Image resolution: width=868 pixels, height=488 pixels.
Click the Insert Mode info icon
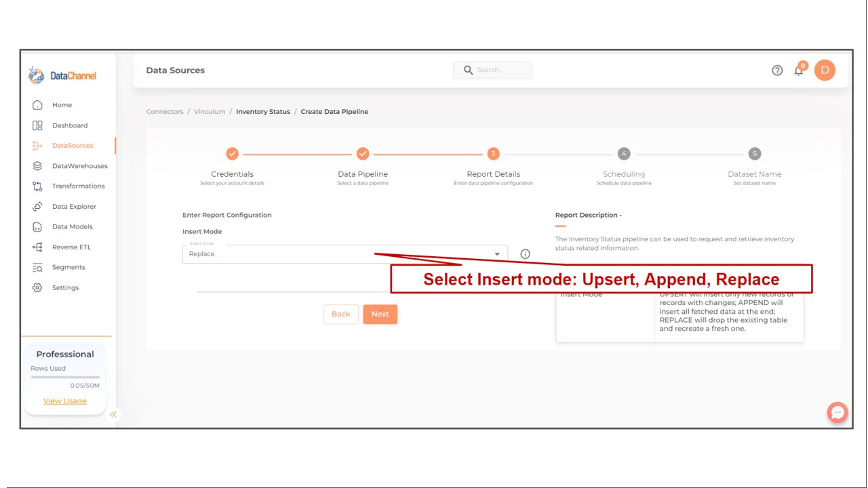click(525, 254)
